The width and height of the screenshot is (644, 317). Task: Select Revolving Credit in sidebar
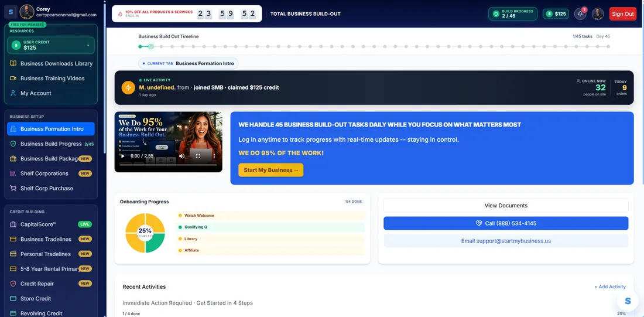coord(51,313)
